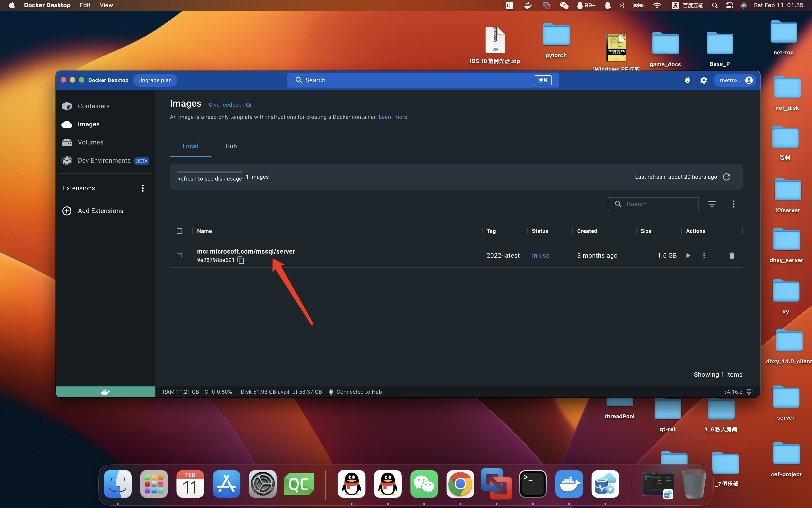
Task: Sort by the Size column header
Action: pyautogui.click(x=646, y=231)
